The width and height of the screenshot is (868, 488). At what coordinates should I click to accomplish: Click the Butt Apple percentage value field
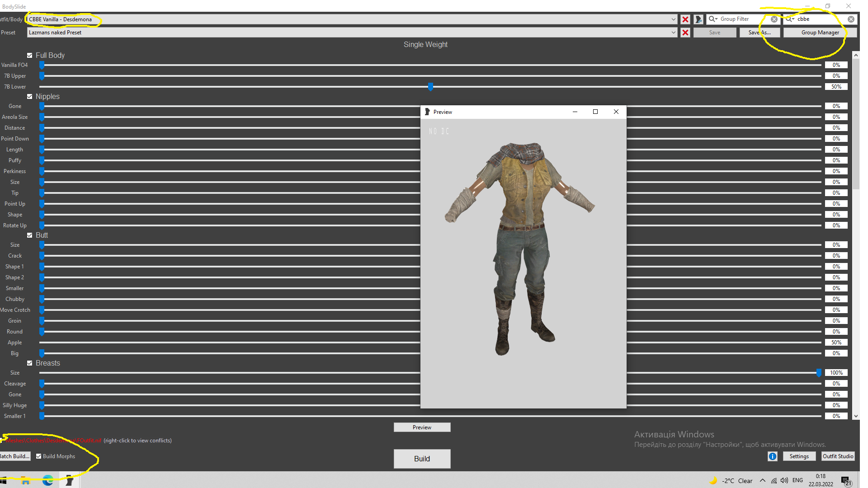click(x=836, y=343)
